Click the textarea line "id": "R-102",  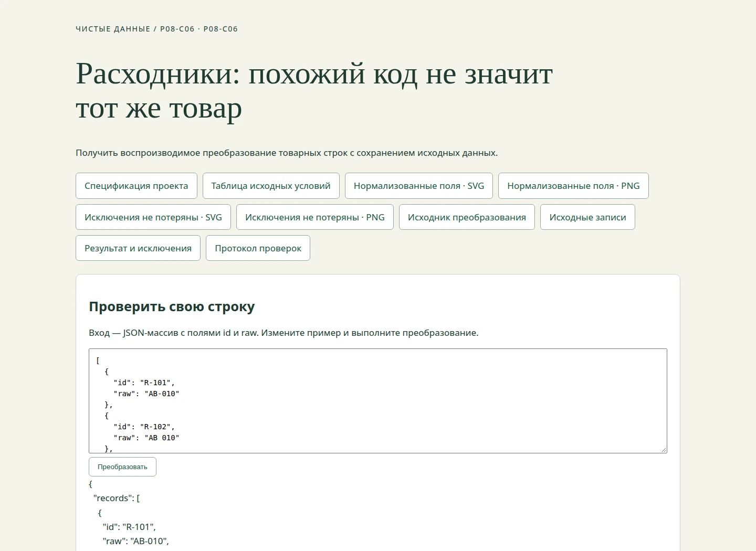pyautogui.click(x=144, y=427)
